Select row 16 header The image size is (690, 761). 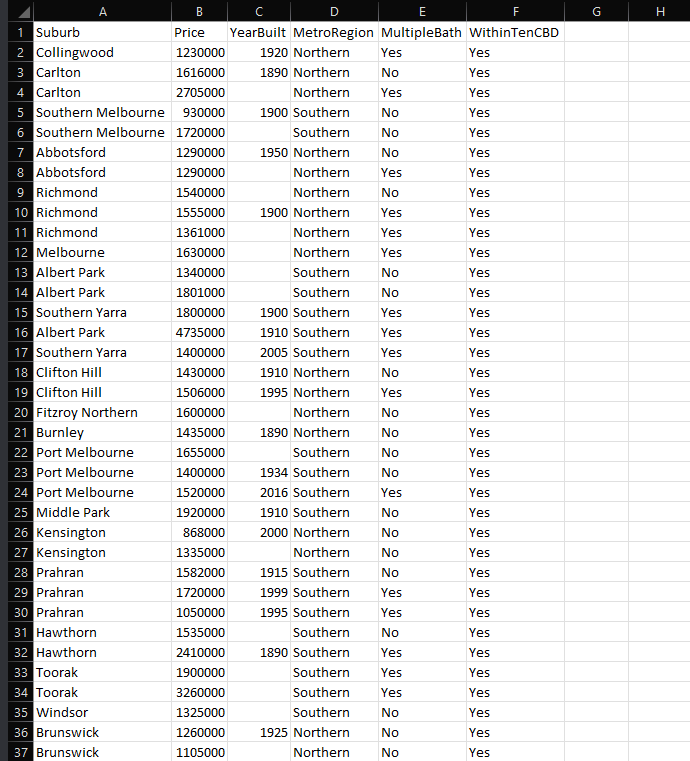[21, 332]
